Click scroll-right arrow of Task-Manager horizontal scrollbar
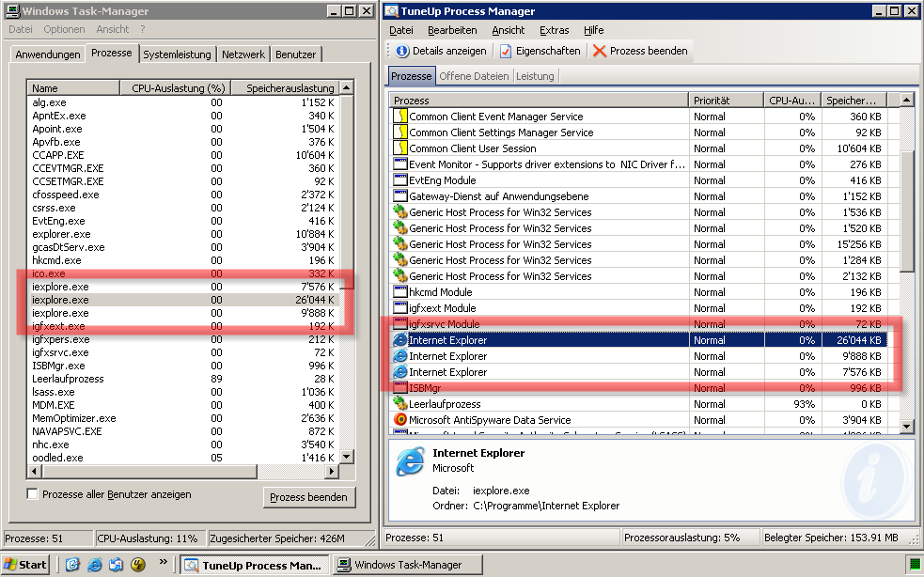Viewport: 924px width, 577px height. 332,470
